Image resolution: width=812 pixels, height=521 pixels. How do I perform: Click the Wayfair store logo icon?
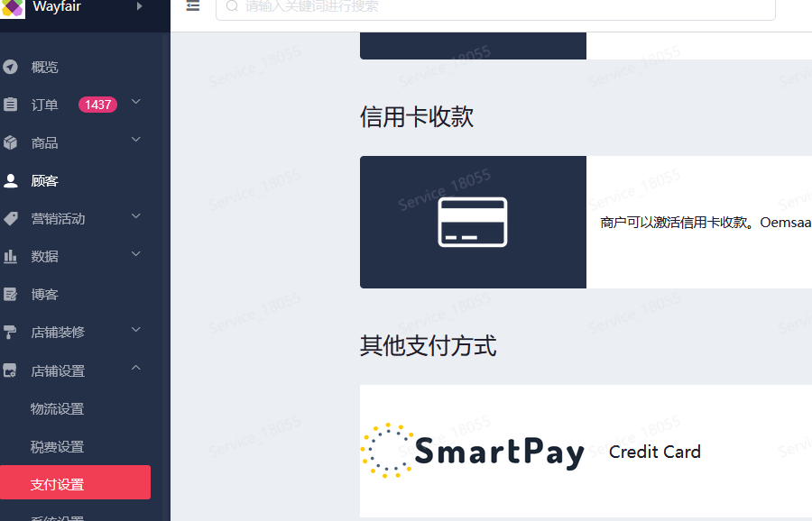[13, 8]
